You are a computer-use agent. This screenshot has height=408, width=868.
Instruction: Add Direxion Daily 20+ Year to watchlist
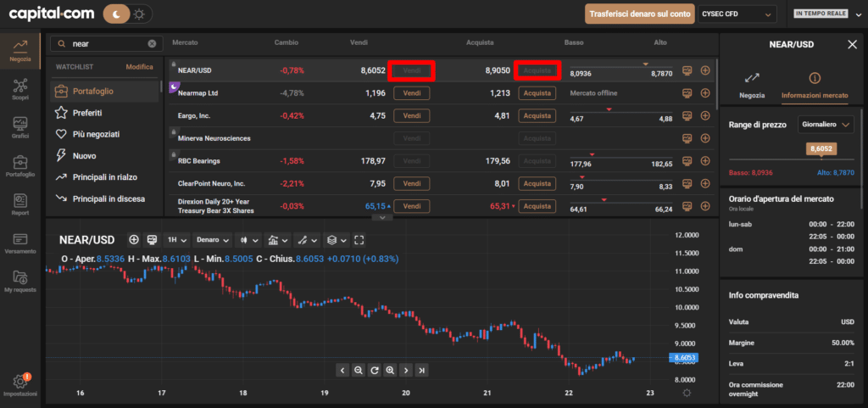coord(705,206)
